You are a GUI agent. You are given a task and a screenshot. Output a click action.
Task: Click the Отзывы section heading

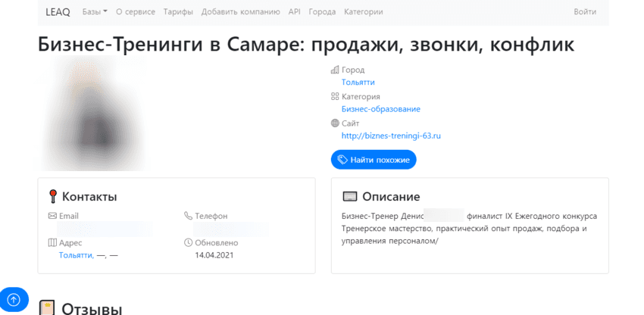pos(92,309)
